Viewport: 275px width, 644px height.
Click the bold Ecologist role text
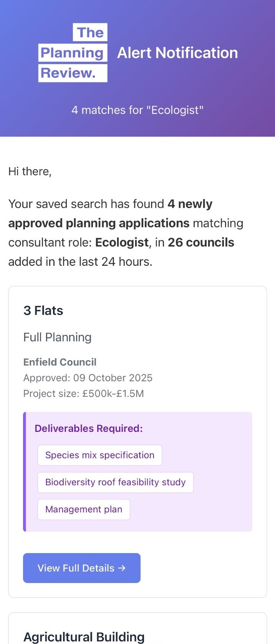(122, 242)
